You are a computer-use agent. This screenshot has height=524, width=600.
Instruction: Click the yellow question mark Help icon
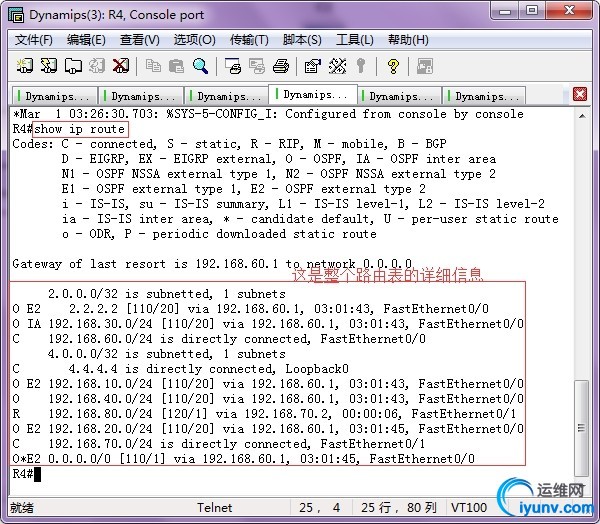coord(393,66)
